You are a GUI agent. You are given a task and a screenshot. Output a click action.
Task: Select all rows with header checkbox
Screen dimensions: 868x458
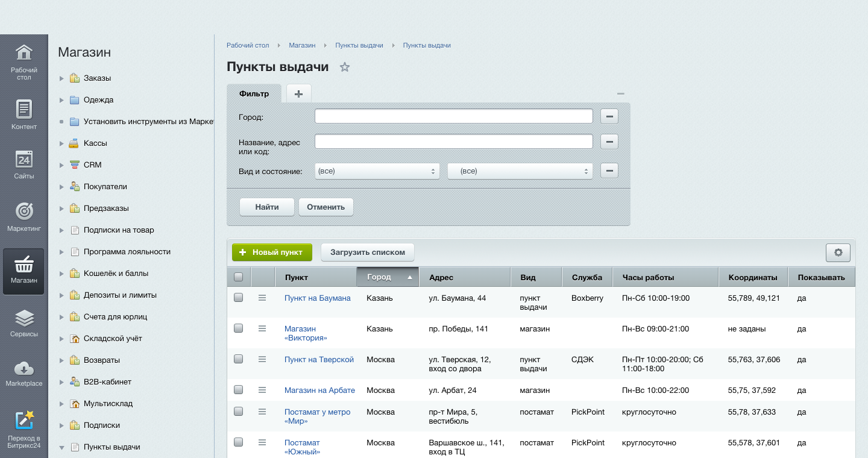click(x=238, y=277)
